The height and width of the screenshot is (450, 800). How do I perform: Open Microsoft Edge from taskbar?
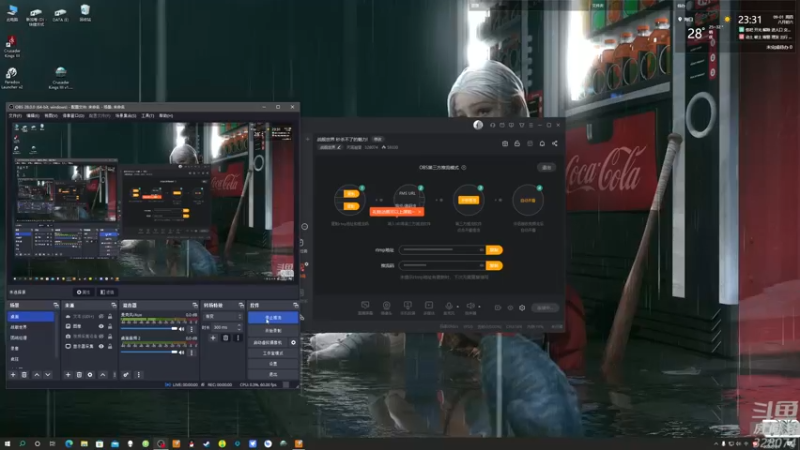[69, 444]
